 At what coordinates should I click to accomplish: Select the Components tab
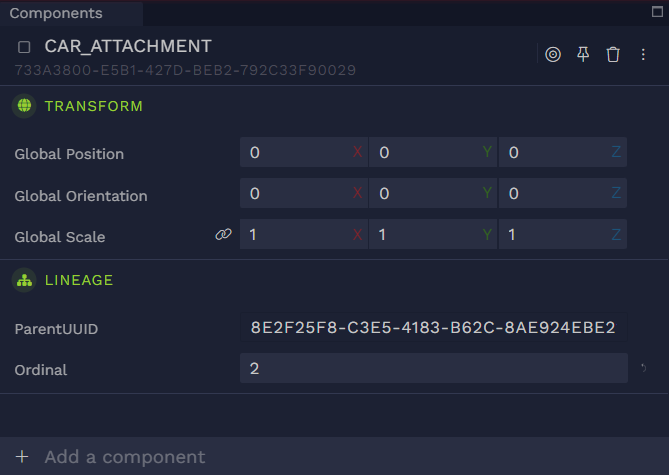click(x=56, y=14)
